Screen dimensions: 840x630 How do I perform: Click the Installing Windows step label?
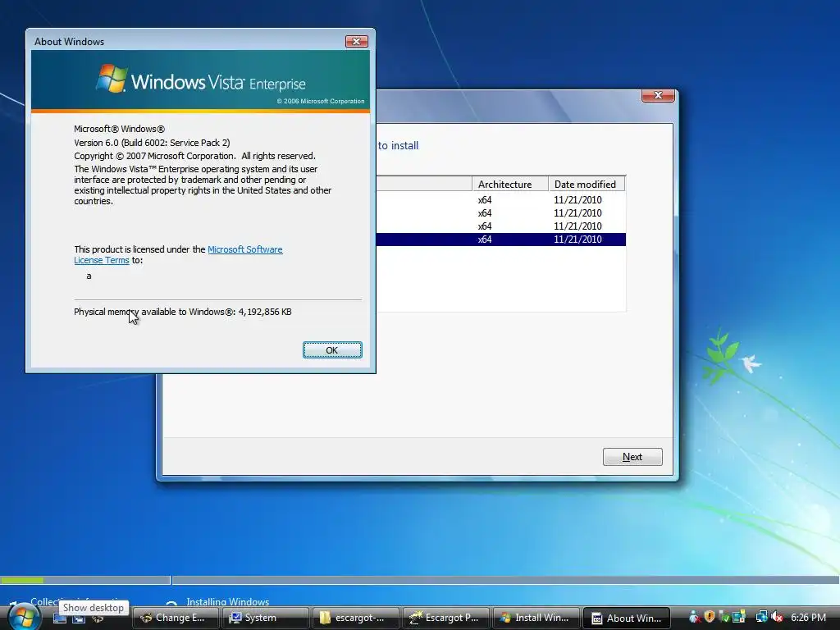(228, 601)
